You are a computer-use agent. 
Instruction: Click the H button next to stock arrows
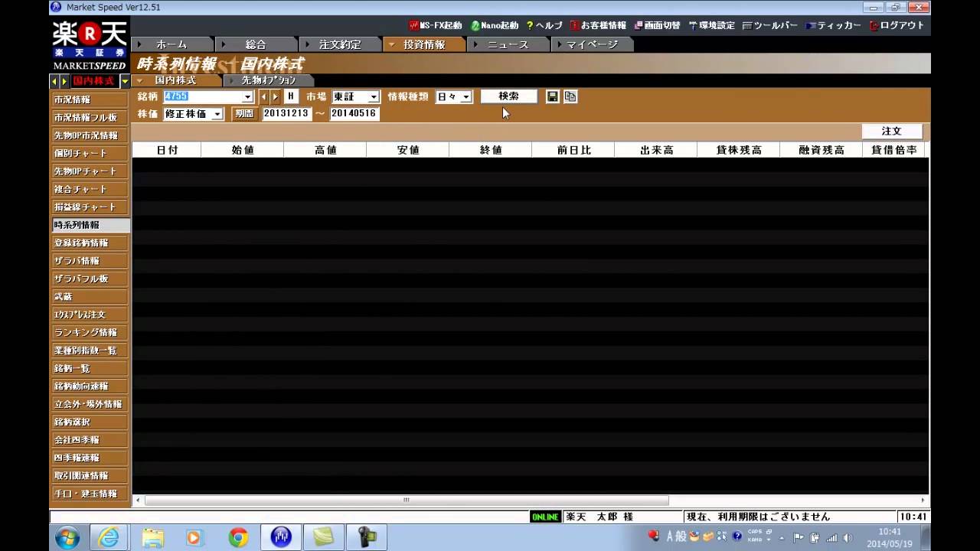click(290, 96)
